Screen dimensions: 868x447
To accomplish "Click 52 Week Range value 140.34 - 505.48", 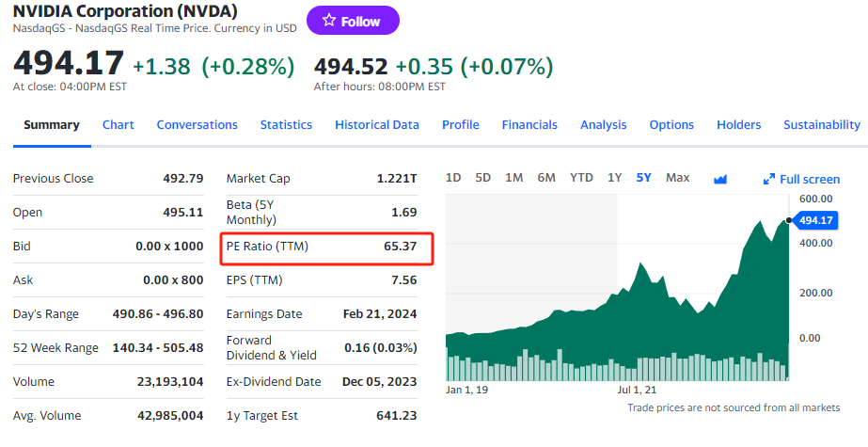I will (x=158, y=348).
